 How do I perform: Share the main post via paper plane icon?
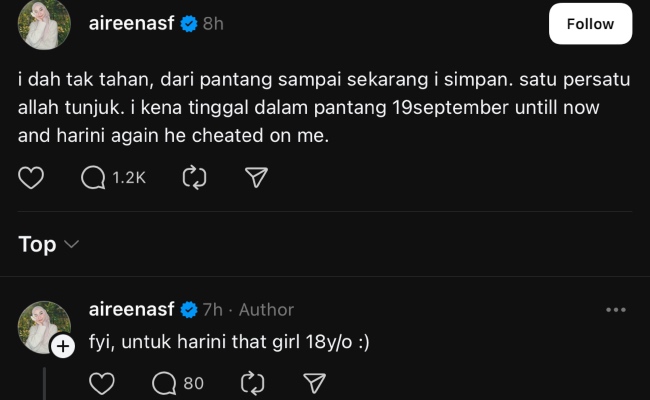point(256,178)
